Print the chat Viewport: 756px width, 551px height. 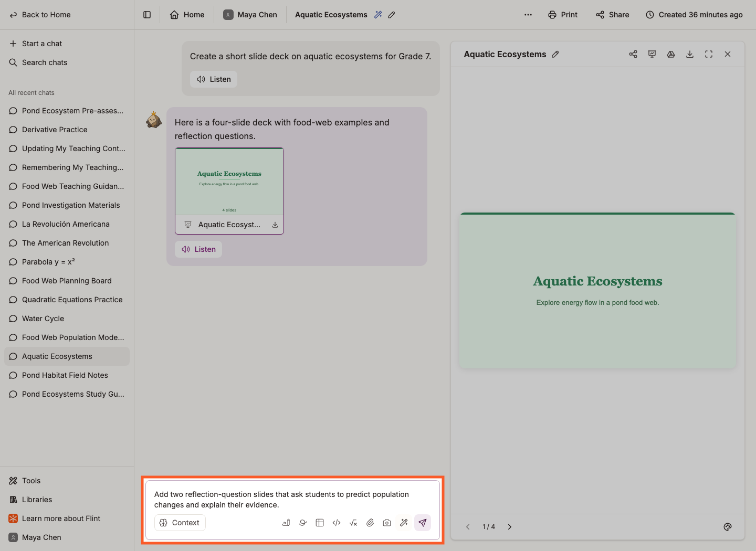pos(563,15)
